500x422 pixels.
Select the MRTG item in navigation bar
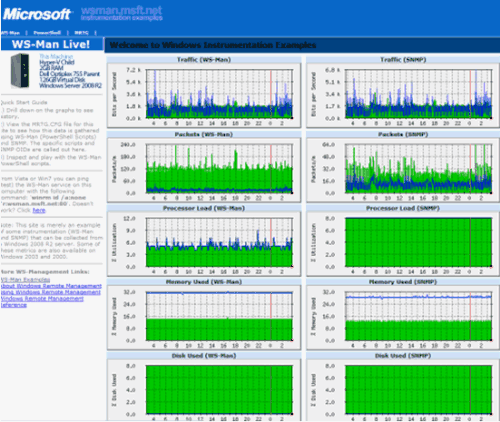coord(81,33)
